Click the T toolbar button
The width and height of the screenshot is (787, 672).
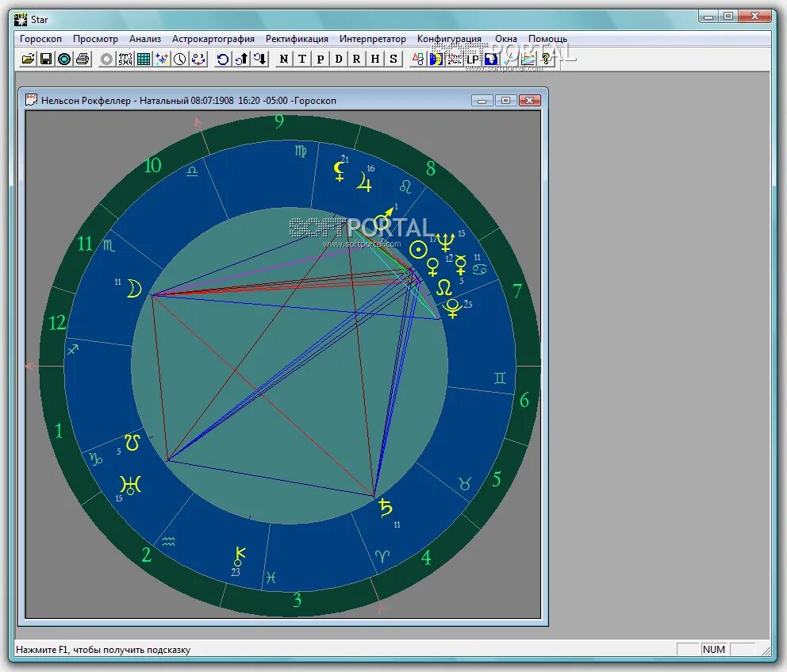[x=302, y=60]
